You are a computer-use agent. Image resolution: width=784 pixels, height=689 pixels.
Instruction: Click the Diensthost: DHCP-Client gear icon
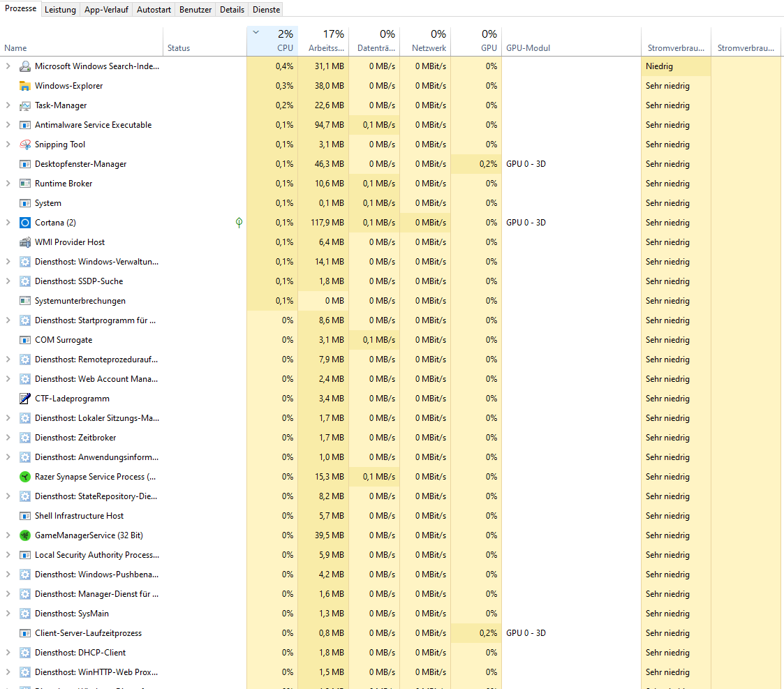pyautogui.click(x=25, y=653)
